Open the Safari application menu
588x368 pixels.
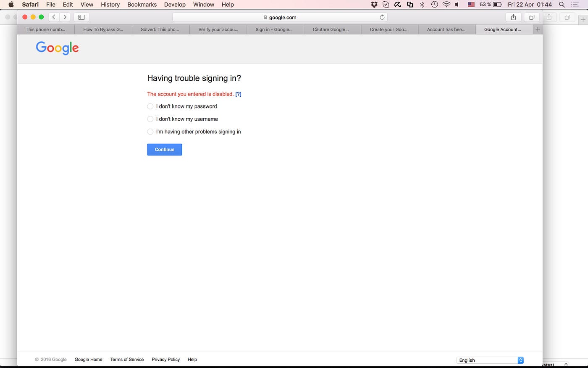coord(30,5)
